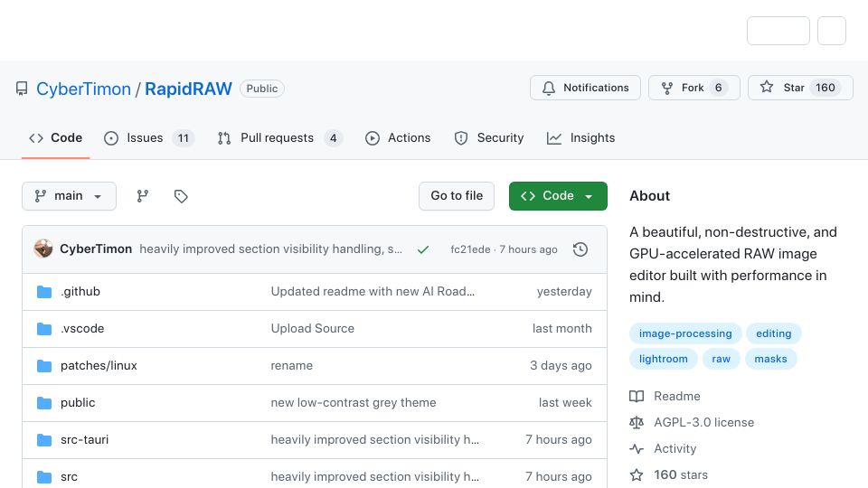Open the 'Upload Source' commit message
The image size is (868, 488).
(x=312, y=329)
